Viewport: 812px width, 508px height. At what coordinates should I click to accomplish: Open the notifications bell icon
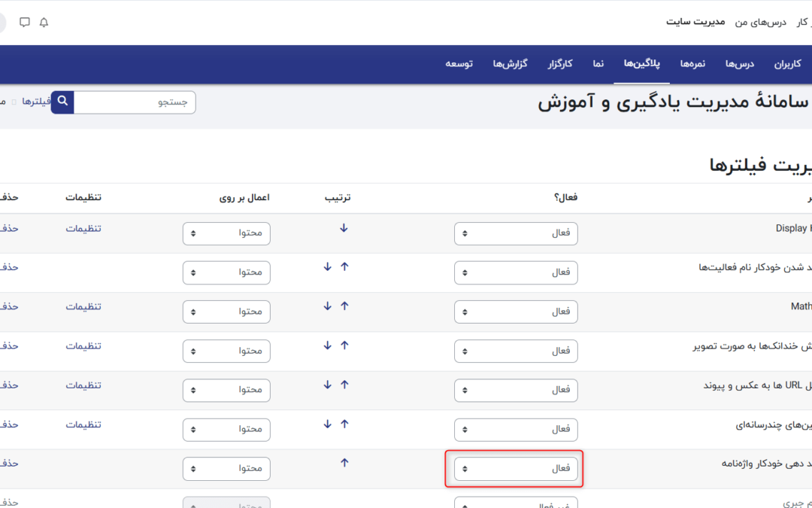[x=44, y=23]
